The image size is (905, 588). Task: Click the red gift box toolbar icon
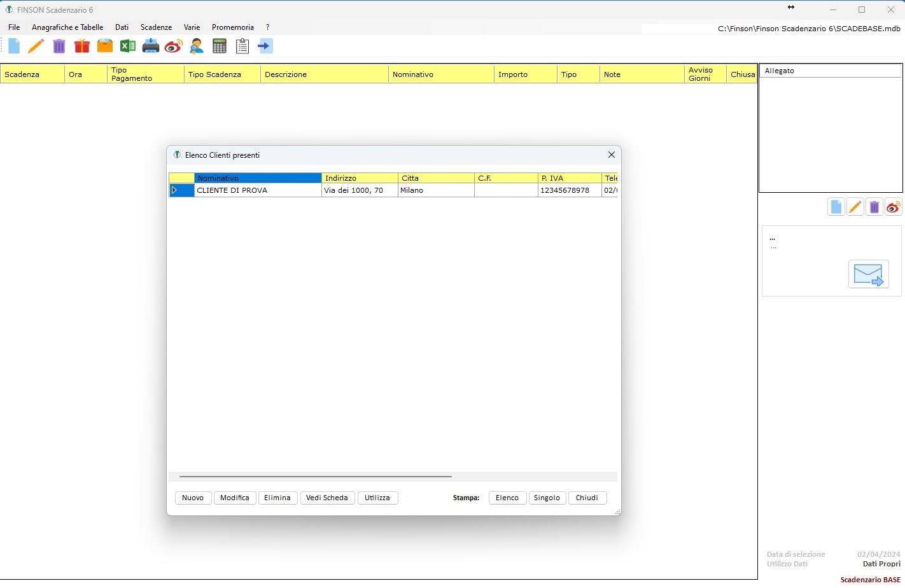coord(82,46)
